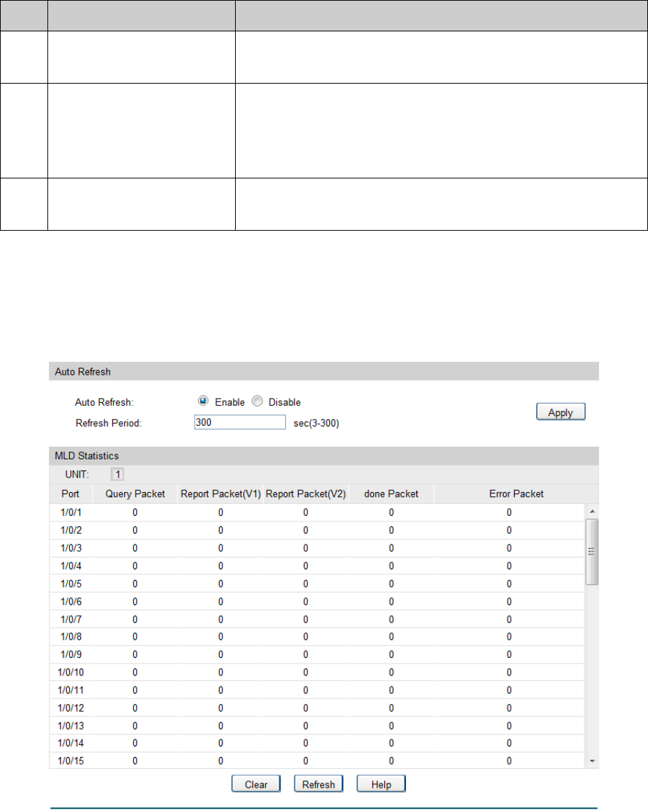Select port 1/0/8 row
The image size is (648, 812).
[317, 636]
